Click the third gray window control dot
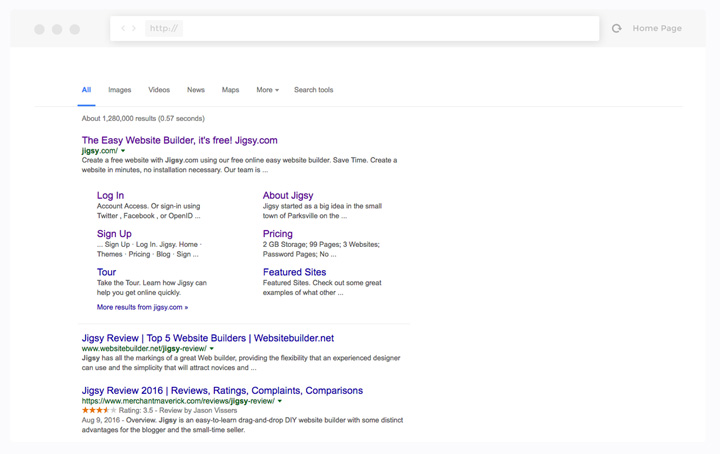 click(75, 29)
